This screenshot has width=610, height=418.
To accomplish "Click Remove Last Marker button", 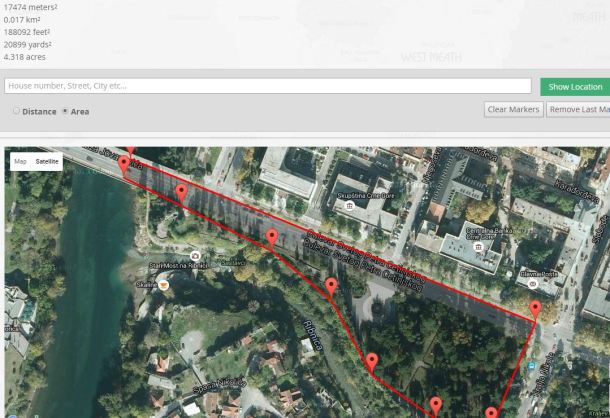I will [578, 109].
